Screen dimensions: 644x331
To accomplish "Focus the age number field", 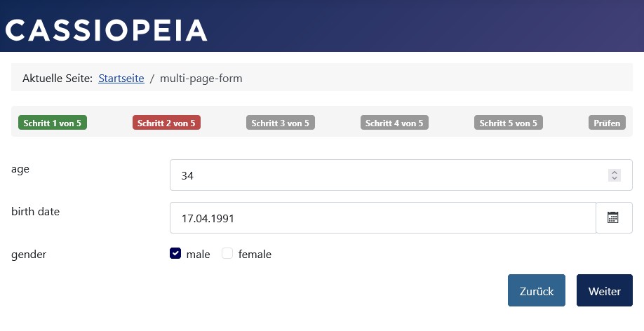I will coord(386,175).
